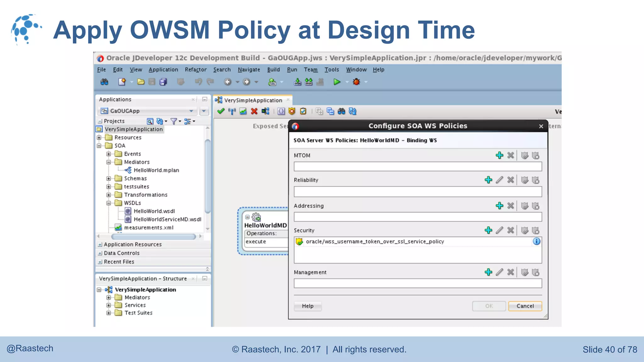Collapse the SOA folder
Screen dimensions: 644x362
(99, 145)
